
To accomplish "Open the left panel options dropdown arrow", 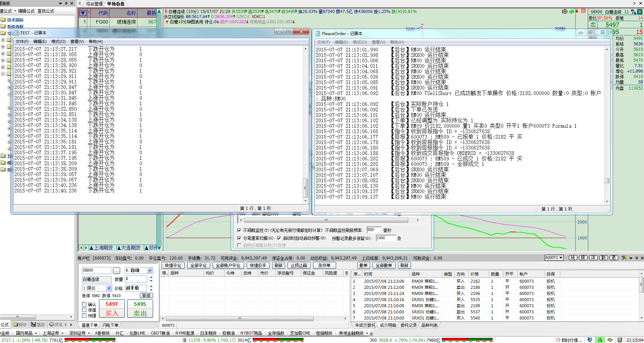I will [60, 3].
